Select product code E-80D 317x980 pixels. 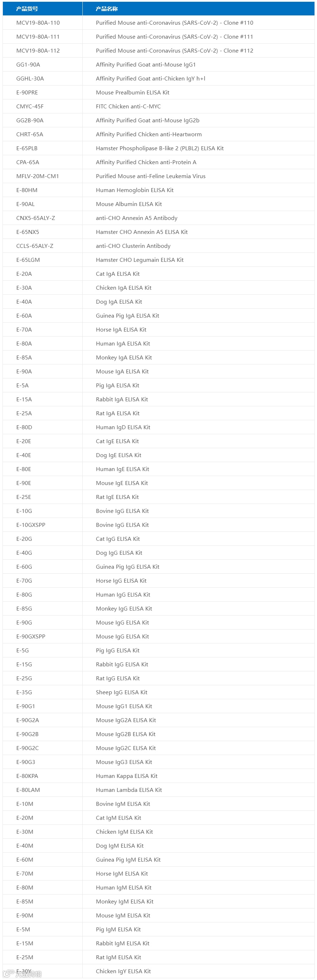24,427
